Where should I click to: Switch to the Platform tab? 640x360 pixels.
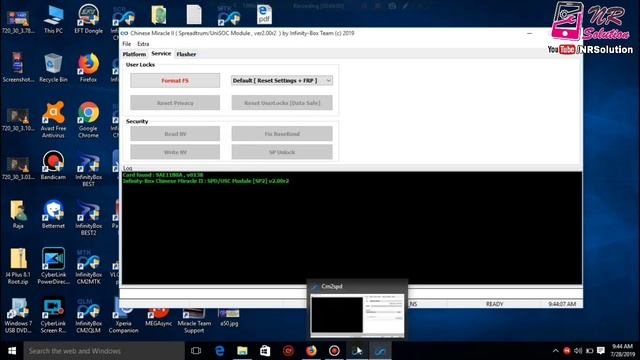click(134, 54)
